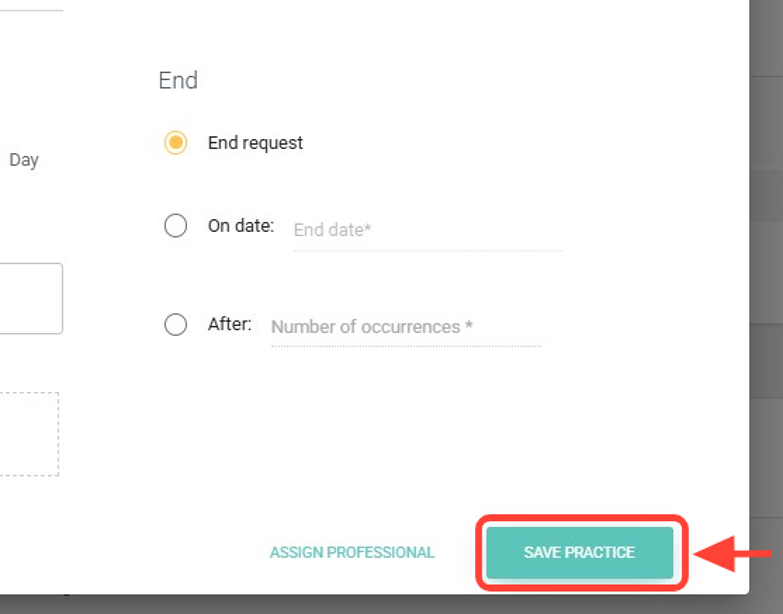Click the "On date:" label text
Viewport: 783px width, 614px height.
point(240,226)
